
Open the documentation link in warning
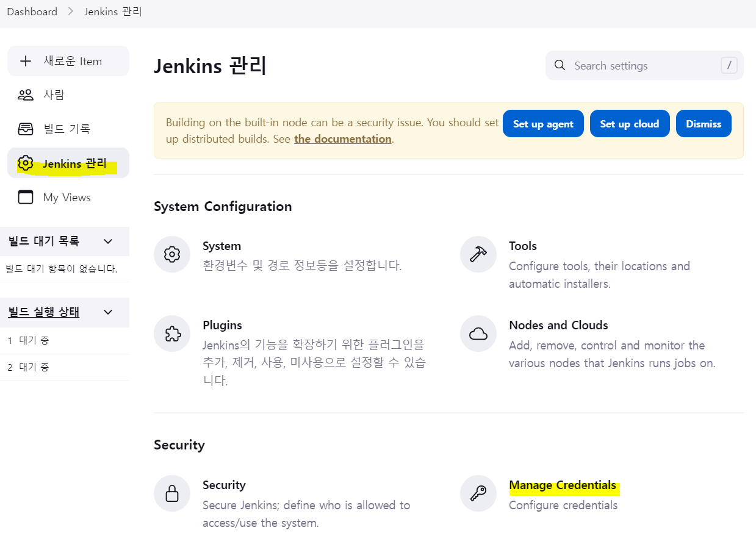pyautogui.click(x=343, y=138)
